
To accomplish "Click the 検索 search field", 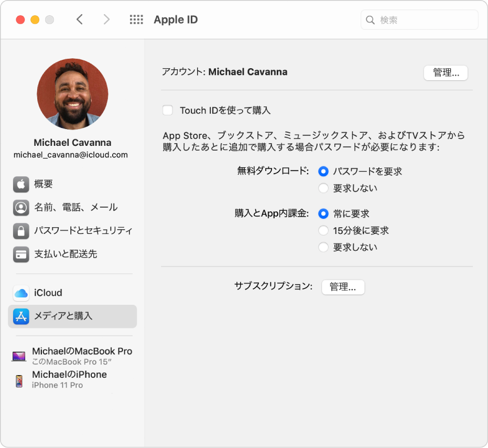I will coord(419,19).
